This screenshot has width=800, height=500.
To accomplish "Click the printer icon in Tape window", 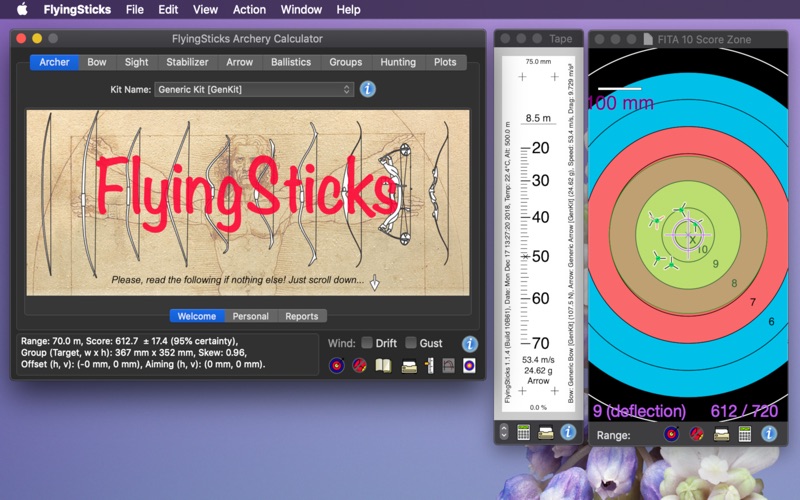I will click(x=545, y=433).
